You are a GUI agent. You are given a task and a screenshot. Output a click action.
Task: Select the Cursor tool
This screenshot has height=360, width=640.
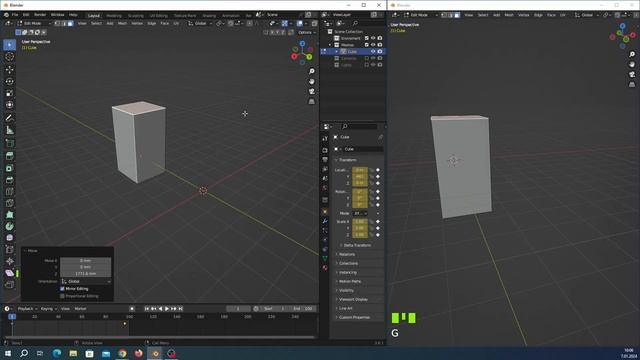(x=9, y=57)
